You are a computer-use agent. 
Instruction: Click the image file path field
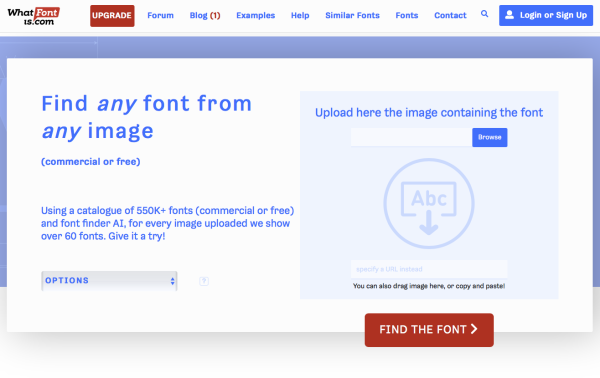(411, 137)
